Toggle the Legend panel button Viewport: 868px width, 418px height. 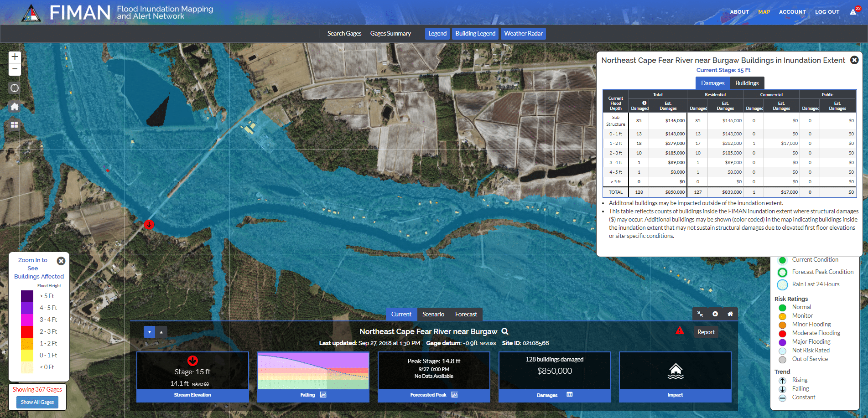pyautogui.click(x=437, y=34)
